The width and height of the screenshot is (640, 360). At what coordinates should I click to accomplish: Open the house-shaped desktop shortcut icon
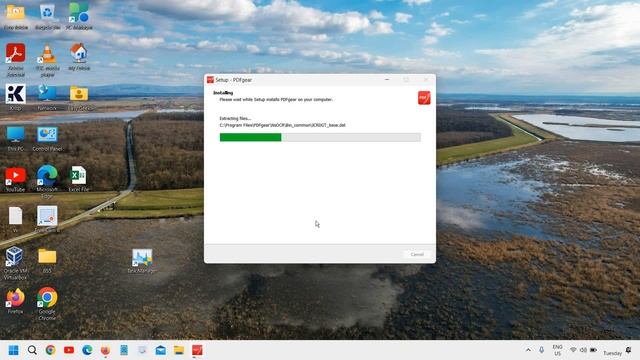[x=79, y=56]
